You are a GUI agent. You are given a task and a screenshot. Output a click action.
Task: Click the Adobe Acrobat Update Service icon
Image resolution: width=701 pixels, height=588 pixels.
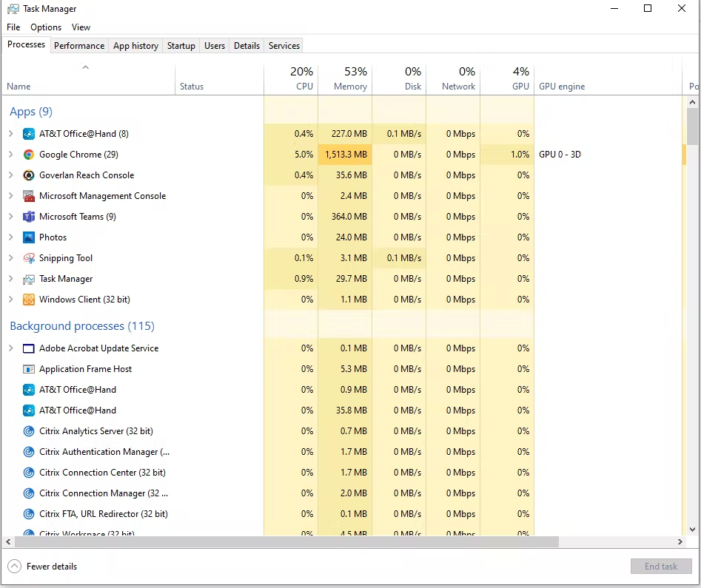[29, 348]
